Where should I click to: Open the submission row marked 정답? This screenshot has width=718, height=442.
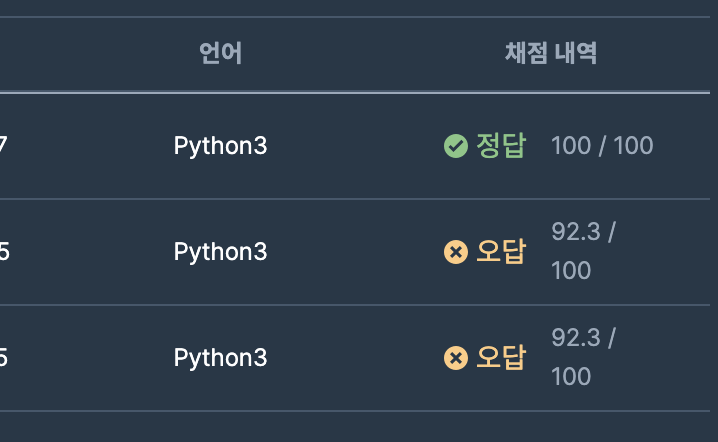[x=355, y=146]
